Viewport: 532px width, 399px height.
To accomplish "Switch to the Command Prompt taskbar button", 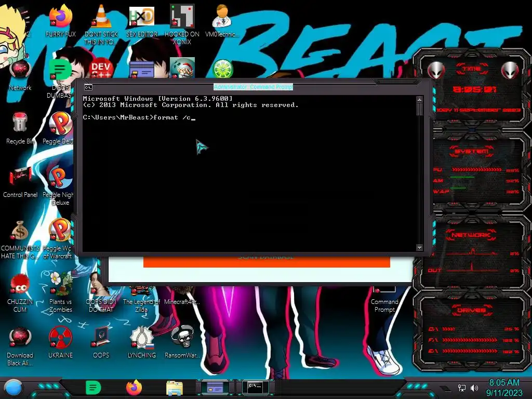I will click(255, 387).
